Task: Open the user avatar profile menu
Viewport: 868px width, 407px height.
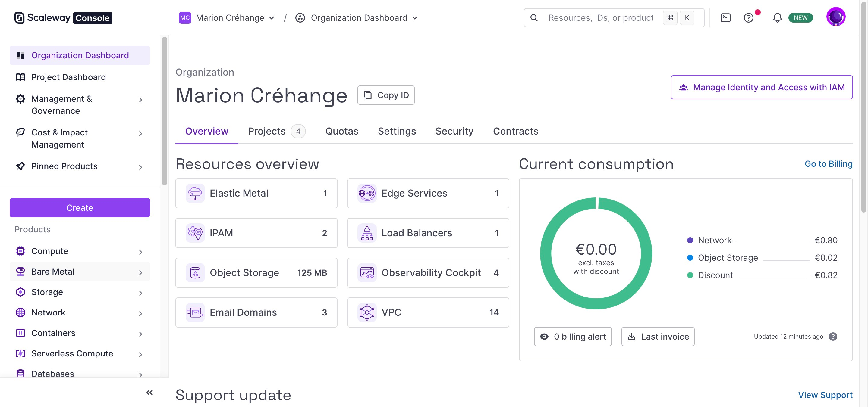Action: (836, 17)
